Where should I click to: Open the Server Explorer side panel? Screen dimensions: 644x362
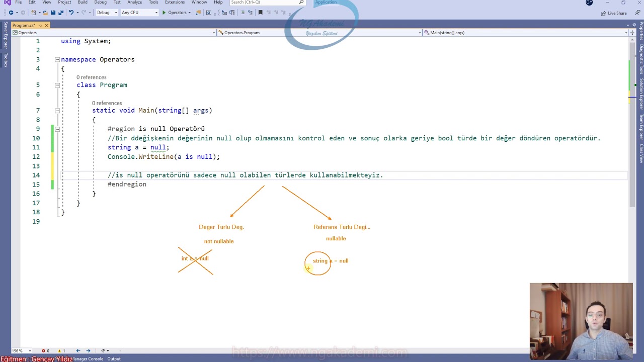(6, 35)
